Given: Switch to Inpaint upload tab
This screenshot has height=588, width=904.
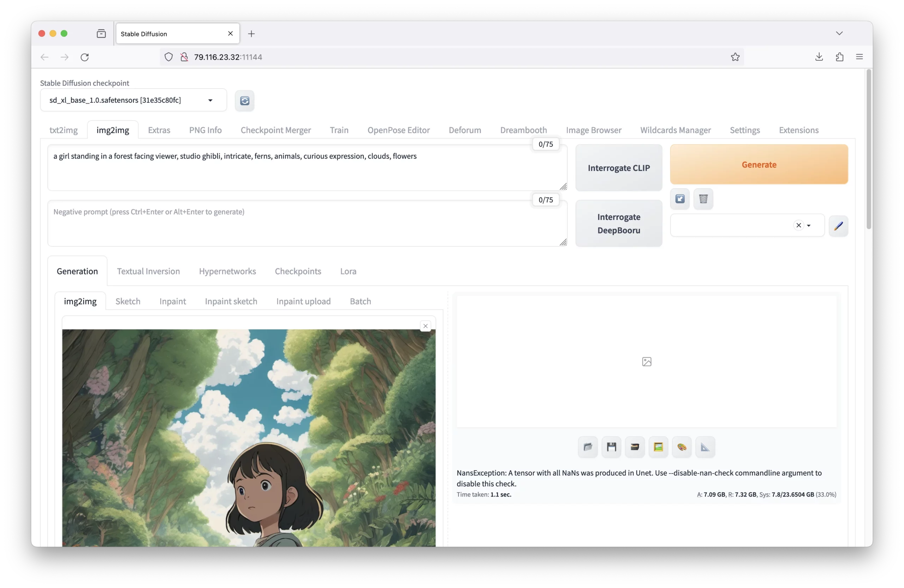Looking at the screenshot, I should [303, 301].
